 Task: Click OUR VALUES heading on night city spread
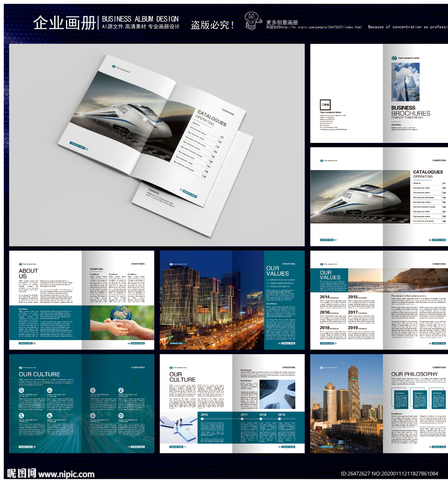coord(278,271)
